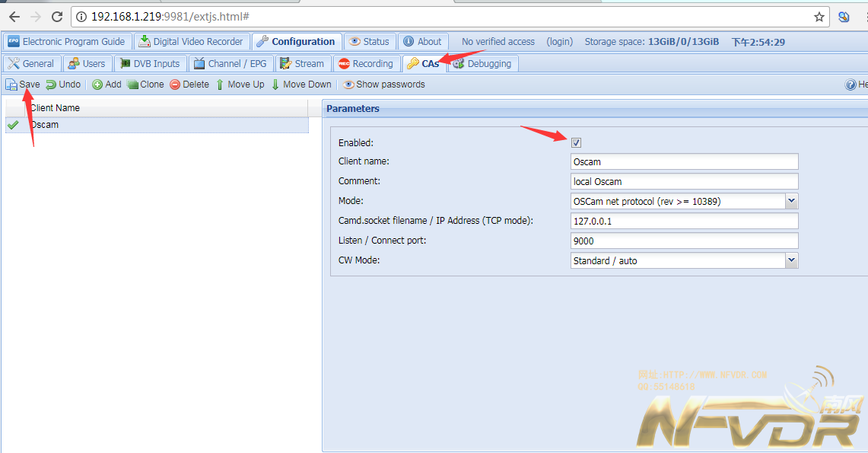Viewport: 868px width, 453px height.
Task: Reload the page in the browser
Action: coord(57,17)
